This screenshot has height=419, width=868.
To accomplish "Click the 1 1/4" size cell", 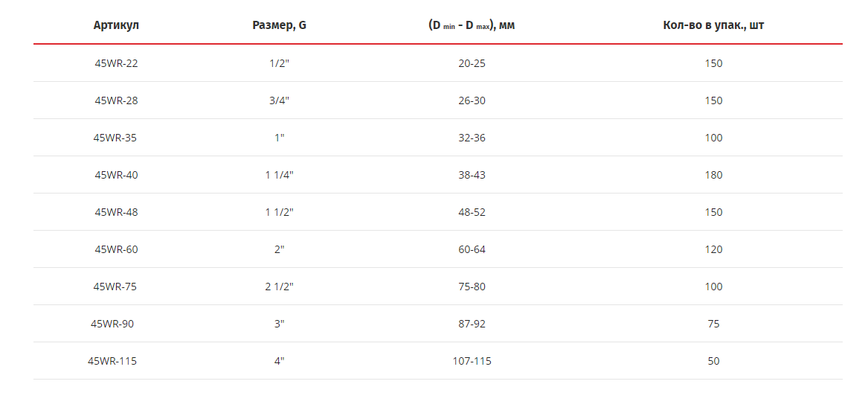I will coord(279,175).
